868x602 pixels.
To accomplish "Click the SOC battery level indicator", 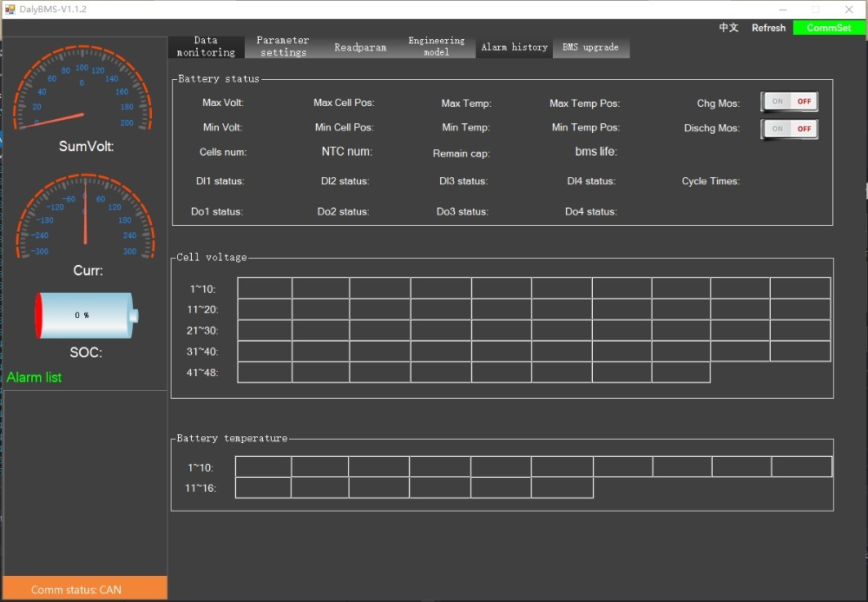I will pos(85,314).
